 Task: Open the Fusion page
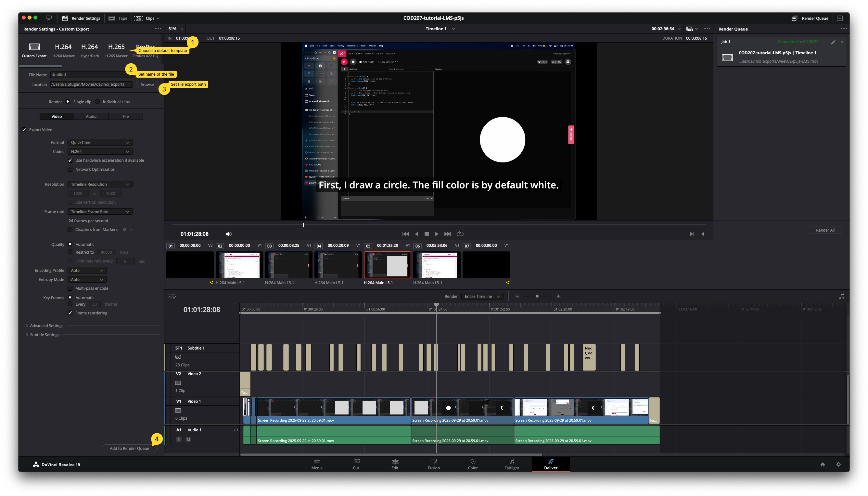click(x=434, y=464)
